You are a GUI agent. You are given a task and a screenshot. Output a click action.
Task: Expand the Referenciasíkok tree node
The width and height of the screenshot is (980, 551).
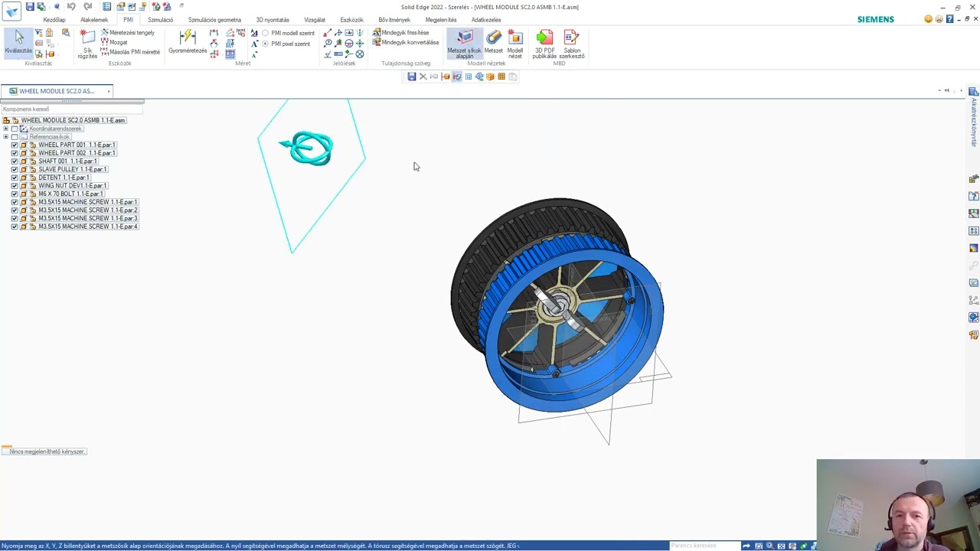[x=6, y=137]
